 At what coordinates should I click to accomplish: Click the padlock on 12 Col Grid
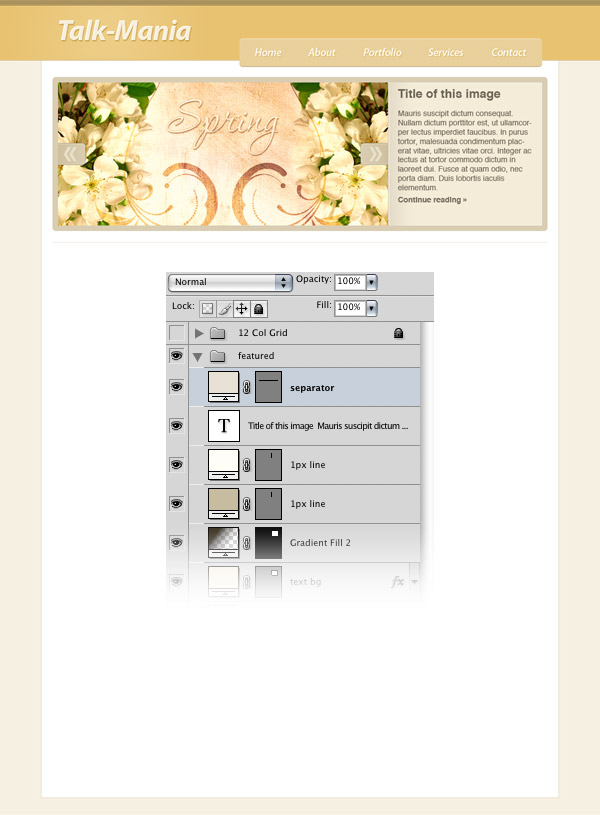(x=398, y=333)
